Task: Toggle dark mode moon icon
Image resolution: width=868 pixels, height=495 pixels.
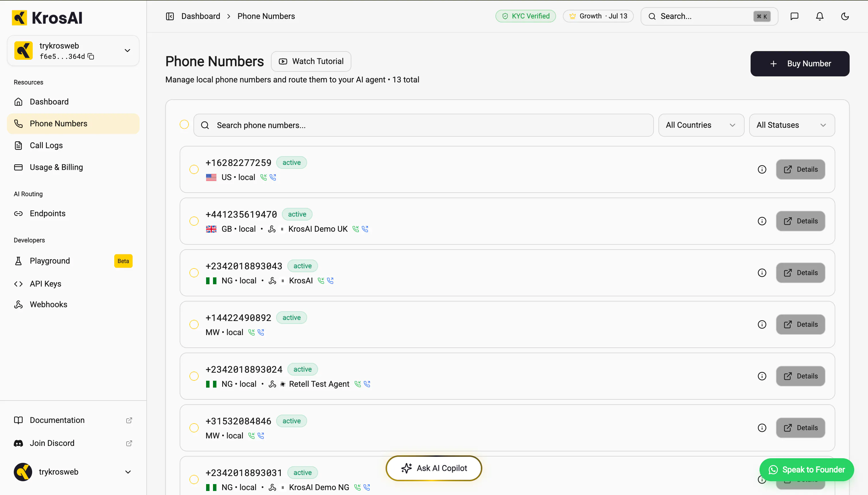Action: (845, 16)
